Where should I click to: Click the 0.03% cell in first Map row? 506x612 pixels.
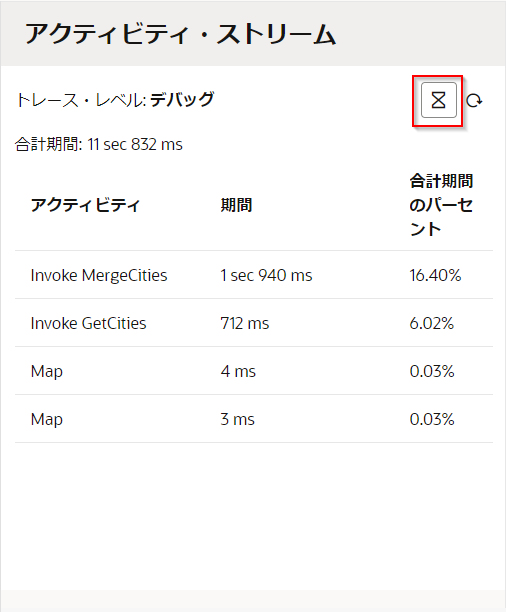432,372
